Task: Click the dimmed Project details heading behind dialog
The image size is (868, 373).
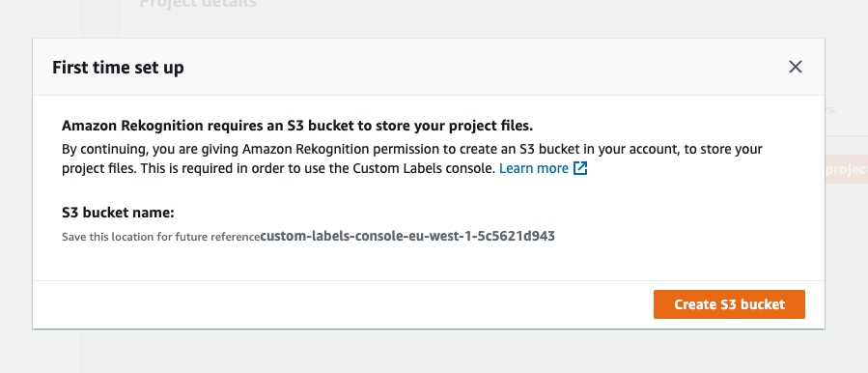Action: click(x=198, y=5)
